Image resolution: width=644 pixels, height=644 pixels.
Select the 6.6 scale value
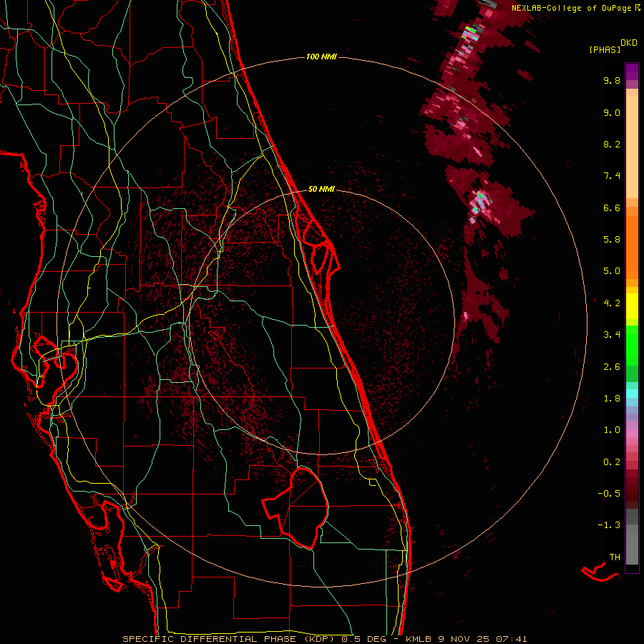(x=612, y=208)
